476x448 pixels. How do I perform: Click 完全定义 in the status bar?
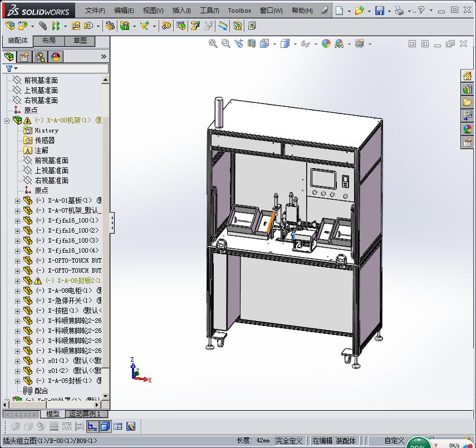[x=289, y=440]
